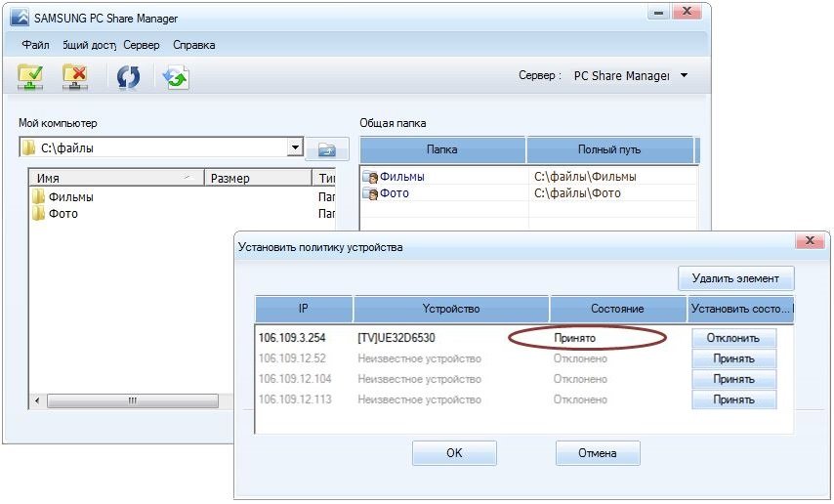Image resolution: width=834 pixels, height=504 pixels.
Task: Open the Справка menu
Action: [194, 45]
